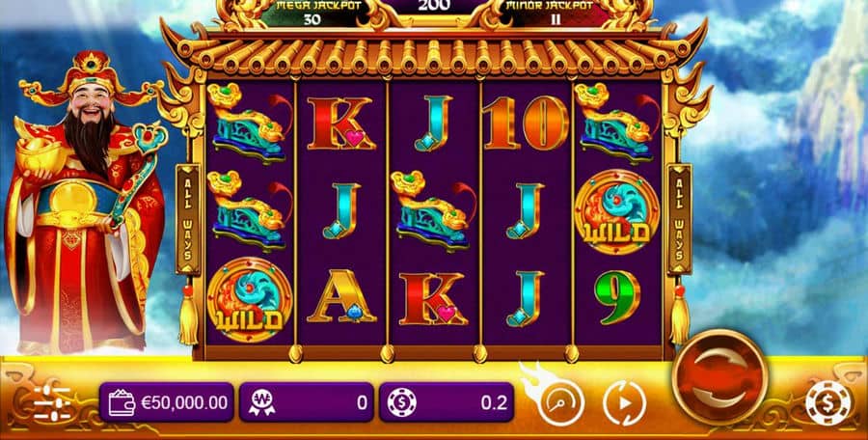Click the Wild symbol on fifth reel
Screen dimensions: 868x440
[617, 211]
